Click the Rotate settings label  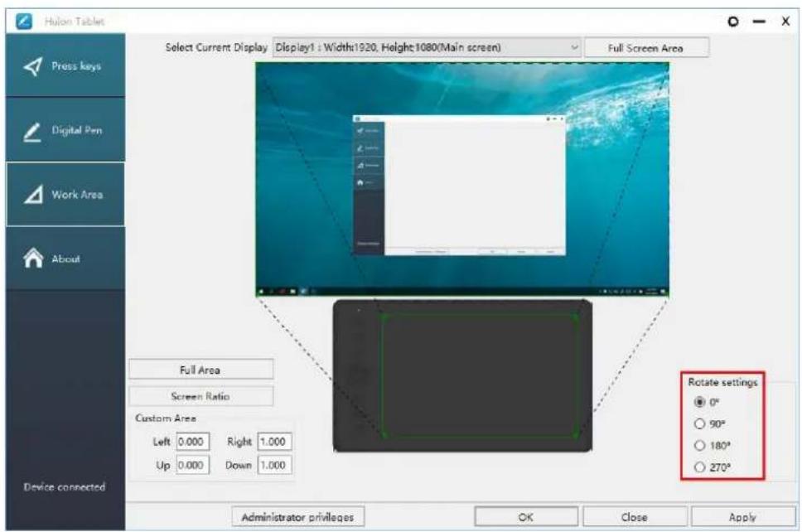click(722, 382)
